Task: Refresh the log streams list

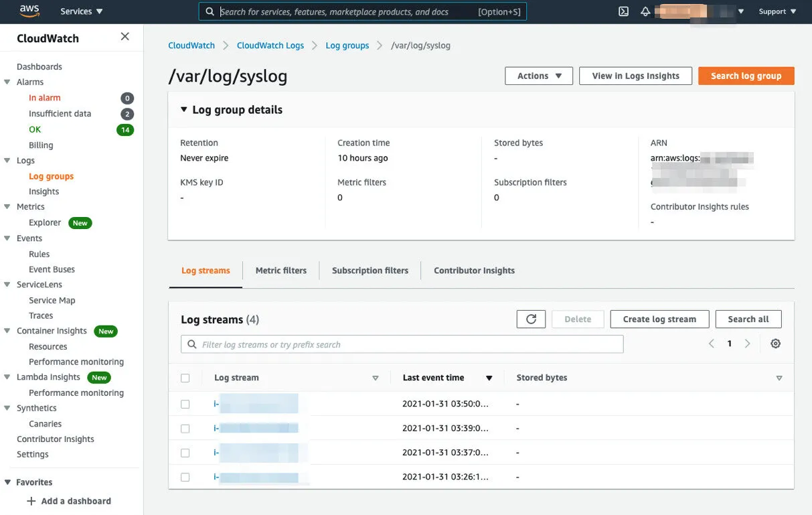Action: 531,319
